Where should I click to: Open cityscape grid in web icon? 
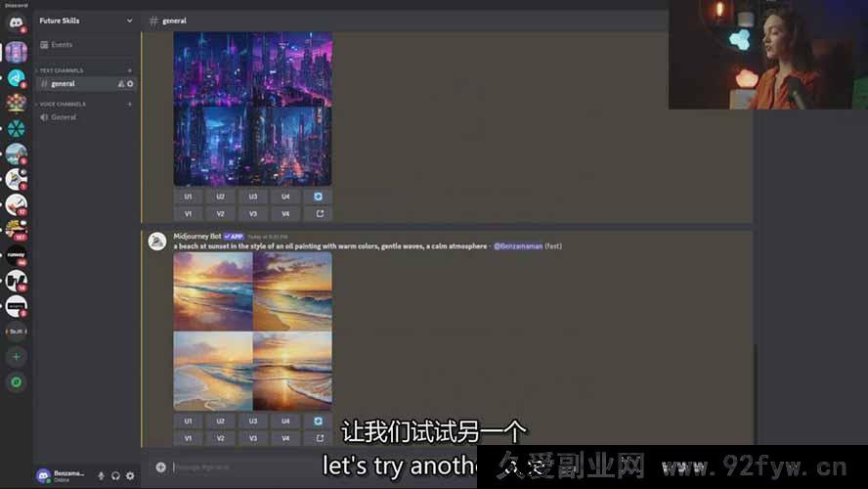coord(318,213)
